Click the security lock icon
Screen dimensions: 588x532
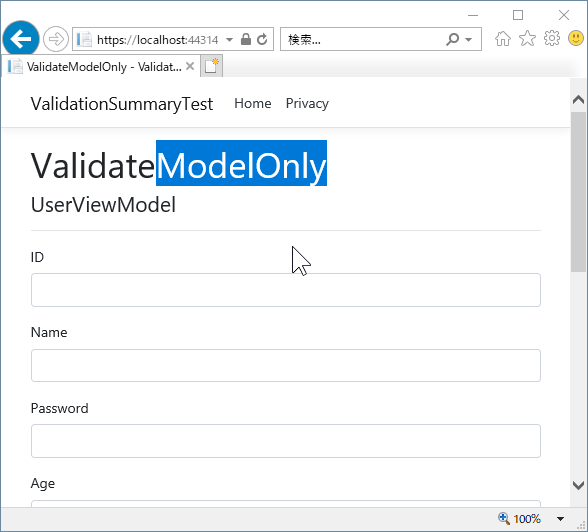[x=246, y=39]
